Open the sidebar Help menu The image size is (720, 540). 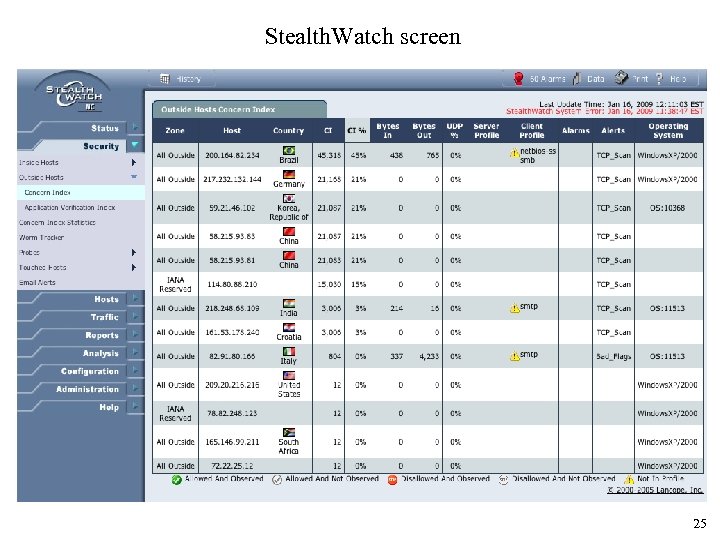pyautogui.click(x=109, y=407)
